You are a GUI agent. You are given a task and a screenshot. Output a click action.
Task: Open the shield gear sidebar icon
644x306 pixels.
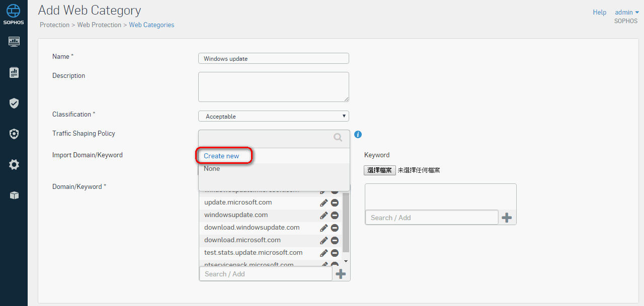click(x=14, y=134)
